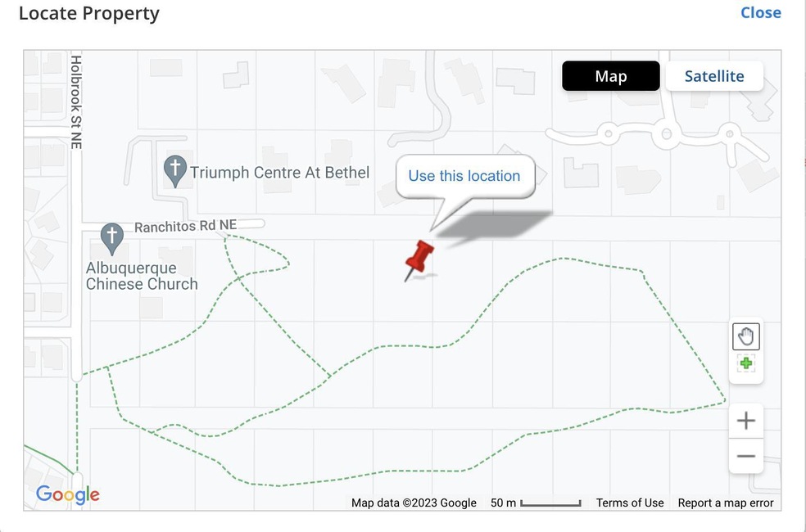Click the Albuquerque Chinese Church pin icon
The width and height of the screenshot is (806, 532).
(x=111, y=239)
